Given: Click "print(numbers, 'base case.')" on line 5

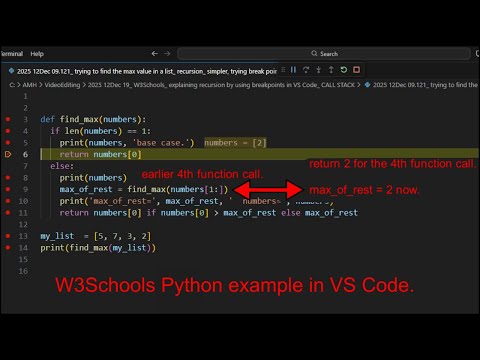Looking at the screenshot, I should tap(127, 143).
